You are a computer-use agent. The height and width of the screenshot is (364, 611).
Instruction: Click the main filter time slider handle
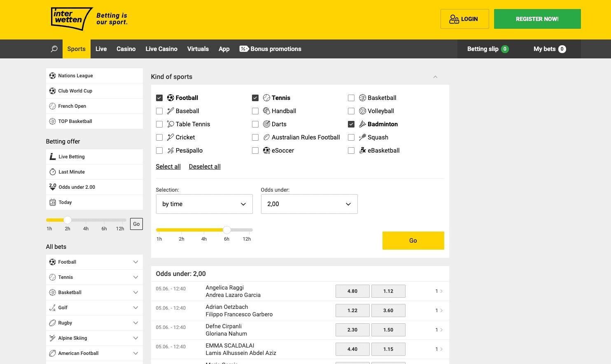pyautogui.click(x=226, y=230)
